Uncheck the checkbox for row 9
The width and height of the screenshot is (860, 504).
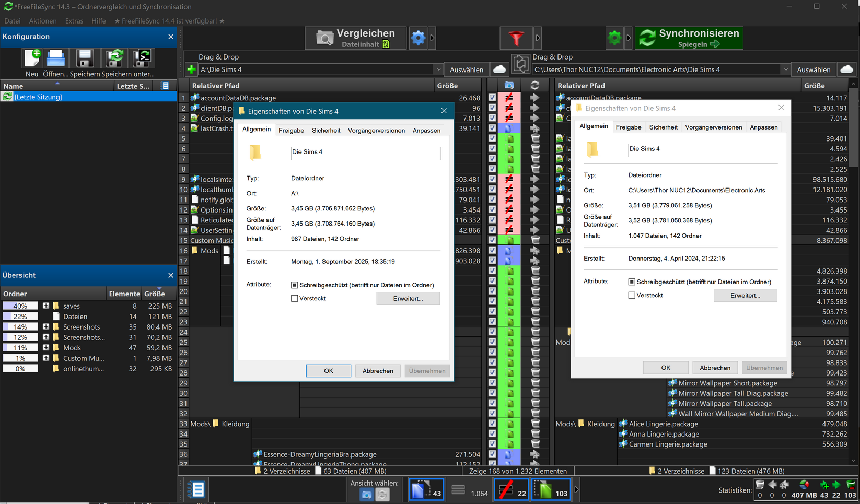click(492, 179)
